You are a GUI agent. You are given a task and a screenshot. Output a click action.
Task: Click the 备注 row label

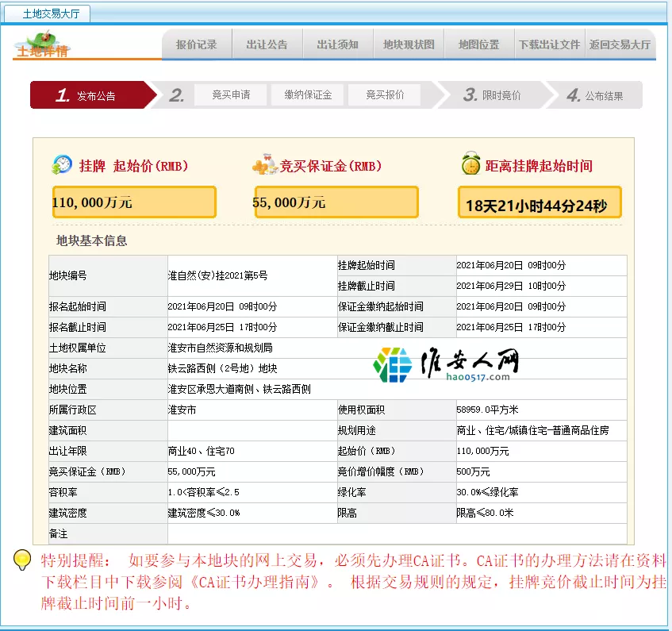(x=58, y=533)
